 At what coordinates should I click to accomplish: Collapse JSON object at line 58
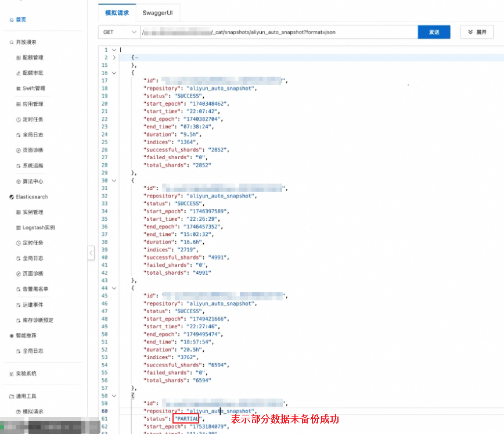114,396
